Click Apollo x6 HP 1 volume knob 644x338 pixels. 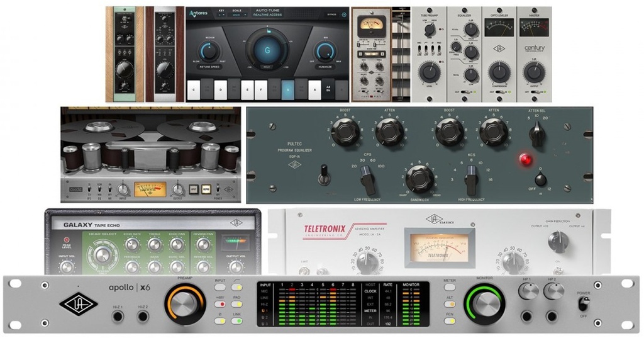pyautogui.click(x=528, y=291)
